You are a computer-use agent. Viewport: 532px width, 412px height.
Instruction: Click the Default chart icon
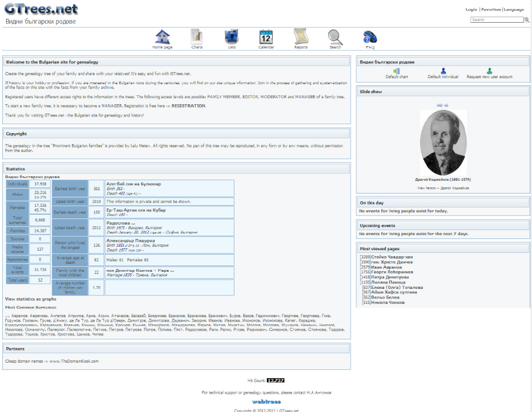coord(397,71)
